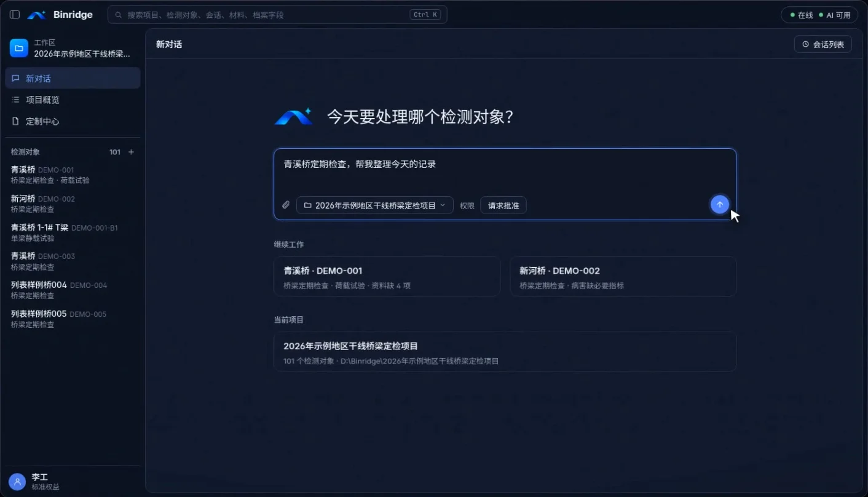Select 青溪桥 1-1# T梁 item
This screenshot has width=868, height=497.
73,233
